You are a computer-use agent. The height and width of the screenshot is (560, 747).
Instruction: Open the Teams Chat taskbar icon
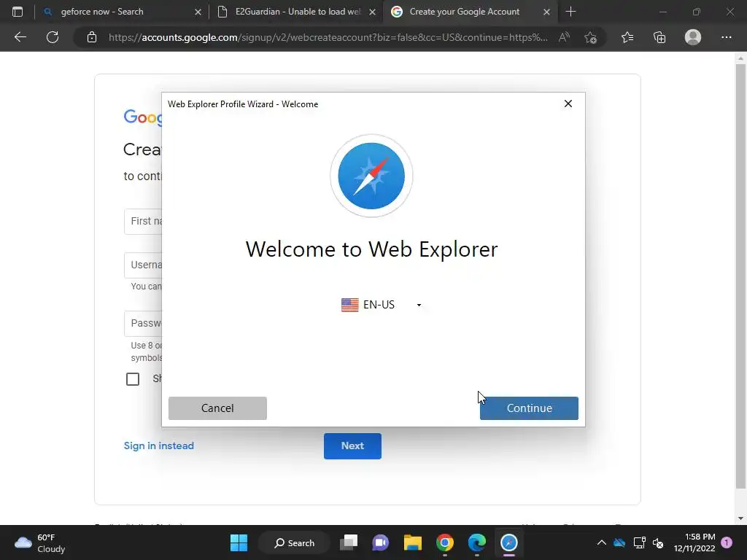381,542
